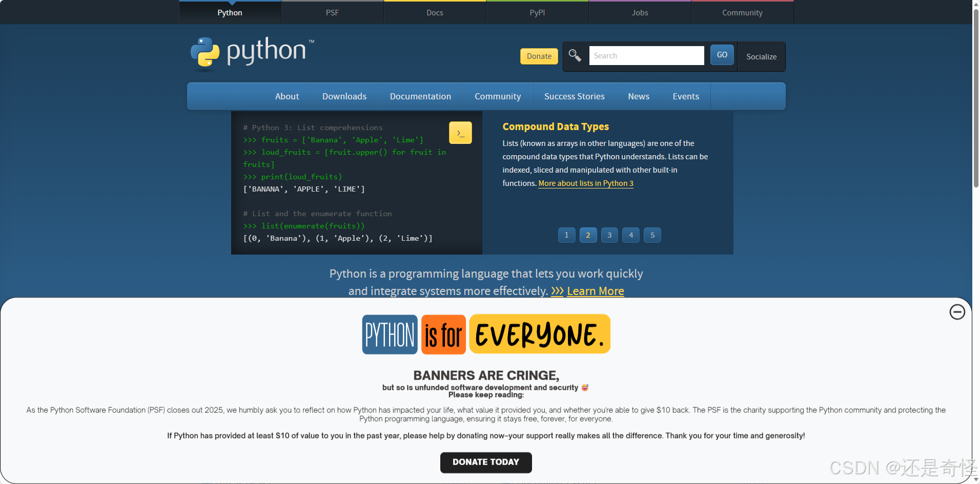Image resolution: width=980 pixels, height=484 pixels.
Task: Open the Documentation navigation menu
Action: (x=420, y=96)
